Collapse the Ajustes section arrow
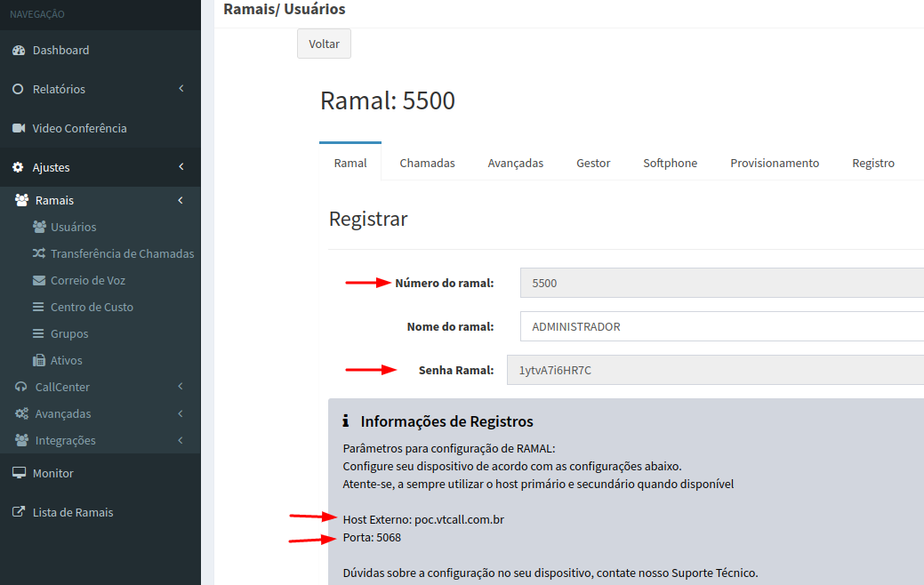Screen dimensions: 924x585 click(181, 167)
